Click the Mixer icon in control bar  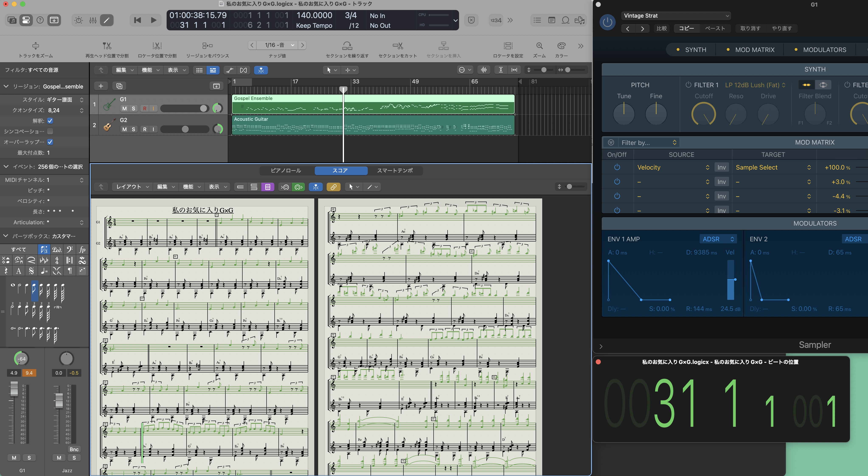[x=93, y=20]
